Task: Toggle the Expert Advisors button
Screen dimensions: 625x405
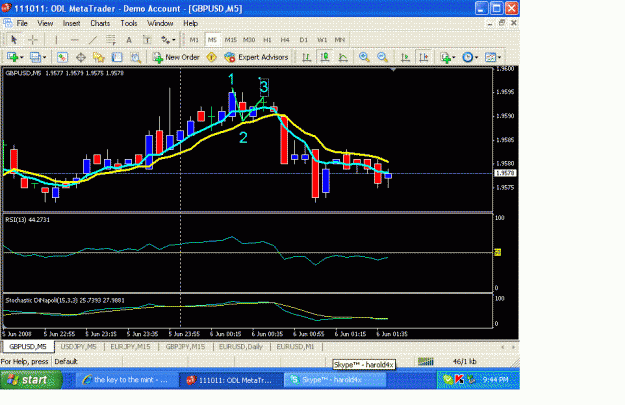Action: (256, 57)
